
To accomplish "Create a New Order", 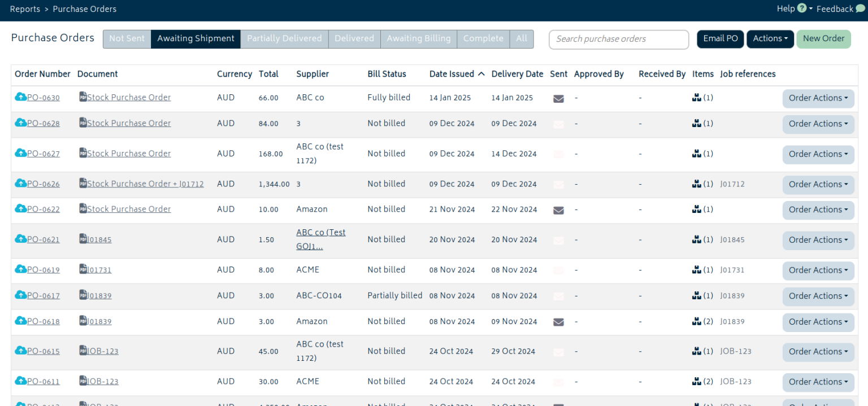I will [823, 38].
